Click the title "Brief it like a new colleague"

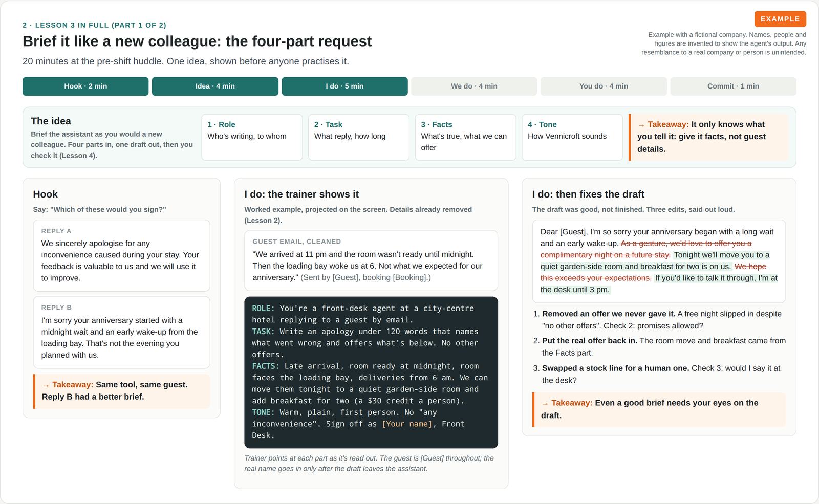pos(197,41)
